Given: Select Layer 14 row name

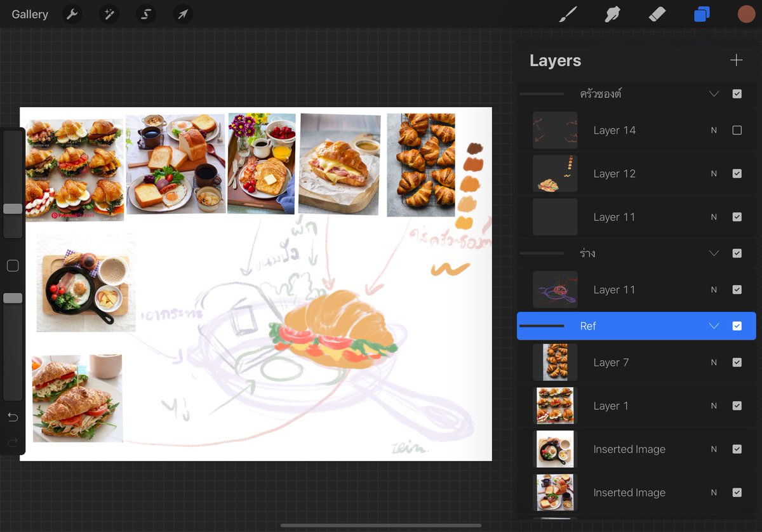Looking at the screenshot, I should [615, 130].
